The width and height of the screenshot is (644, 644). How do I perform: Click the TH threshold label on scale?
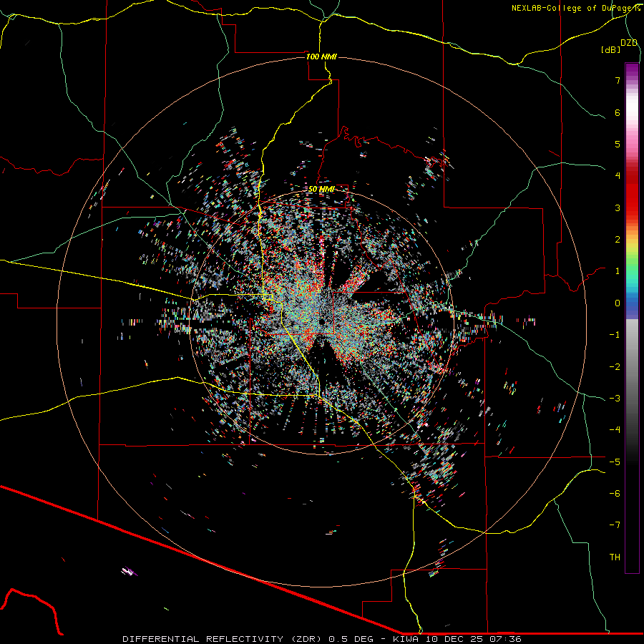[615, 557]
